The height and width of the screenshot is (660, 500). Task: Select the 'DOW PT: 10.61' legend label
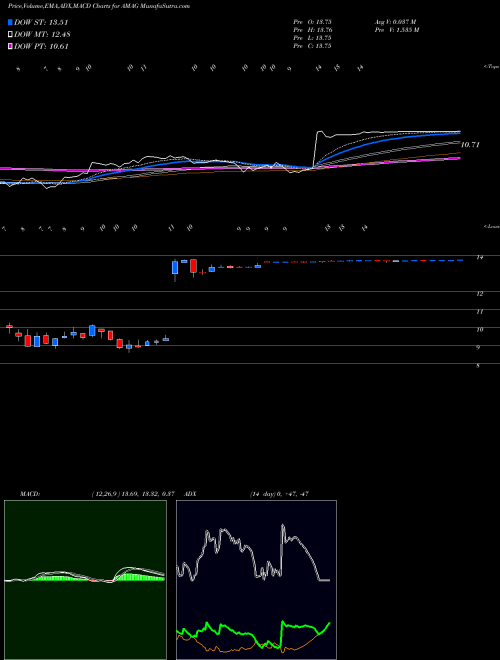[41, 46]
